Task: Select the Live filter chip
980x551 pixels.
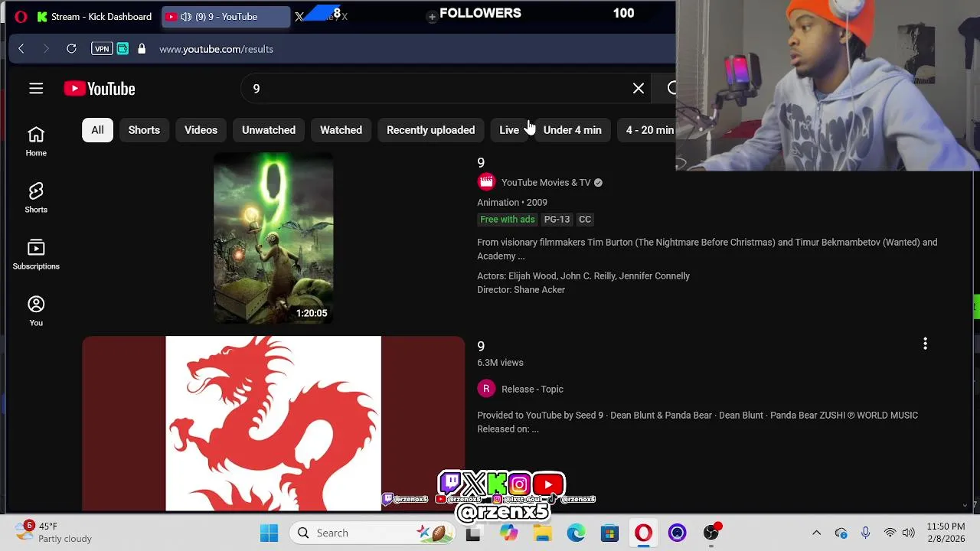Action: [509, 130]
